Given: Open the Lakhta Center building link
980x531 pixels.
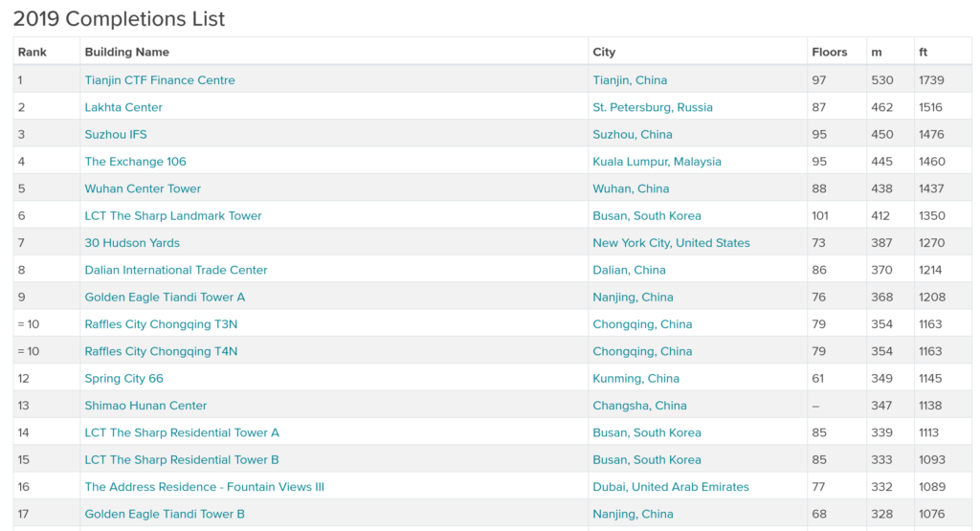Looking at the screenshot, I should coord(123,107).
